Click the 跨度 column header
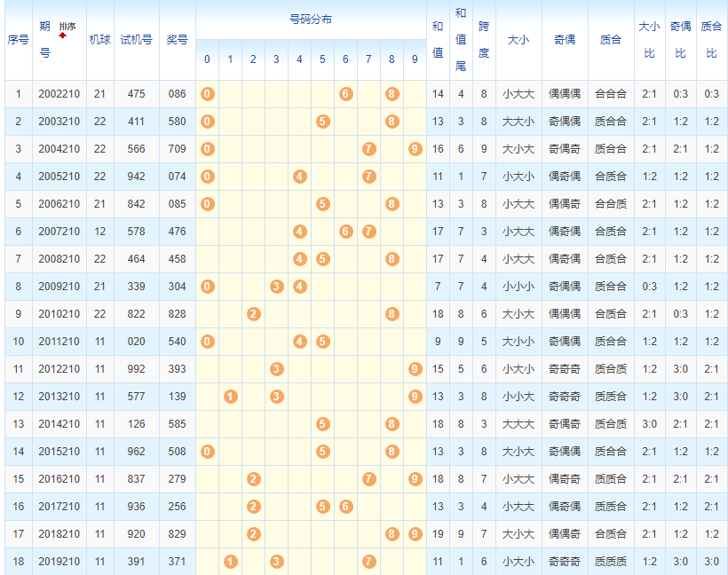728x575 pixels. 484,40
